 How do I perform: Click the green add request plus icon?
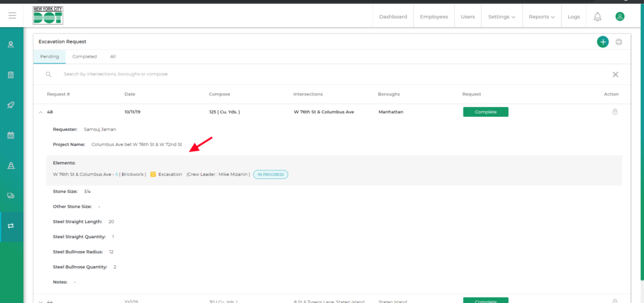coord(602,42)
